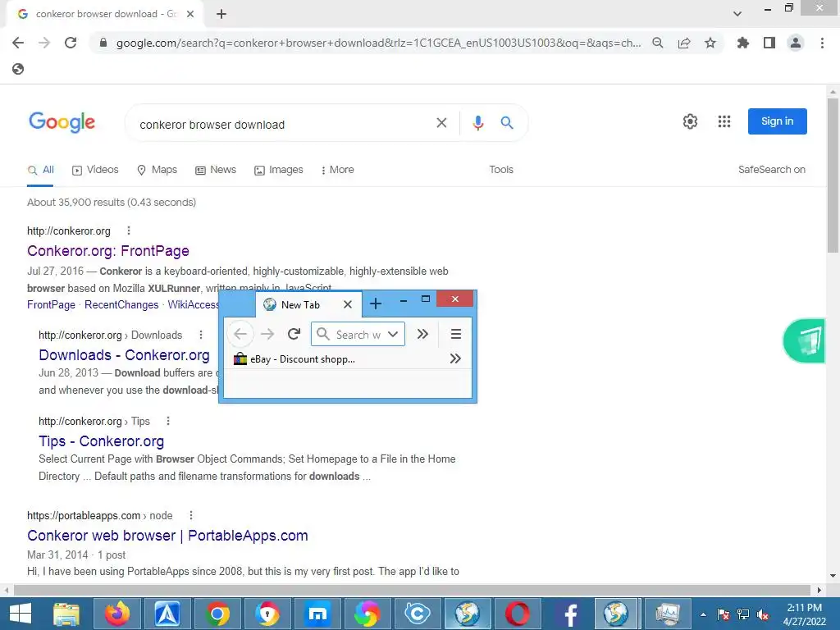Add a new tab in the small browser window
This screenshot has height=630, width=840.
point(376,304)
